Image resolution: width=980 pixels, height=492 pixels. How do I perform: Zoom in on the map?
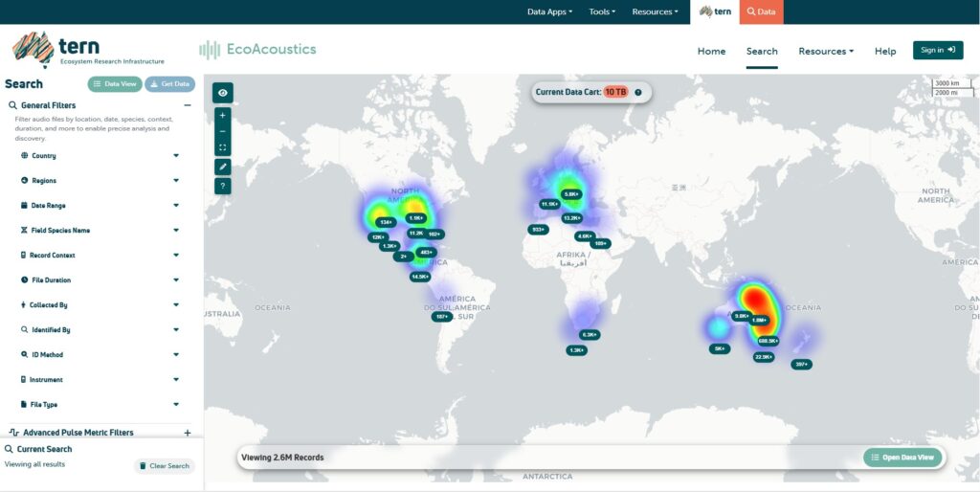tap(222, 115)
